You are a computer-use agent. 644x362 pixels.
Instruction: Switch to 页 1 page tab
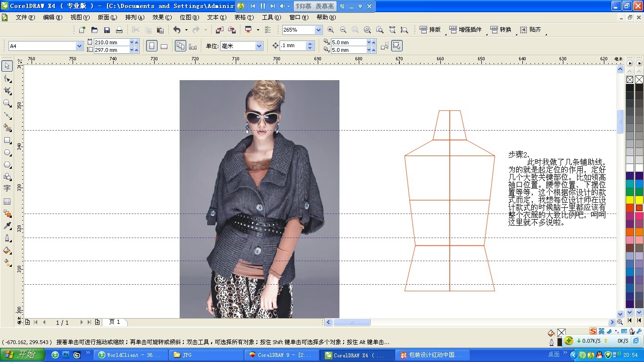click(x=115, y=322)
